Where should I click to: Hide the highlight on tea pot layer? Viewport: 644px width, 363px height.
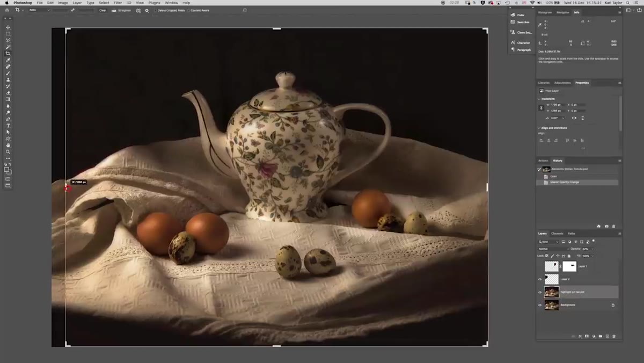pyautogui.click(x=540, y=292)
